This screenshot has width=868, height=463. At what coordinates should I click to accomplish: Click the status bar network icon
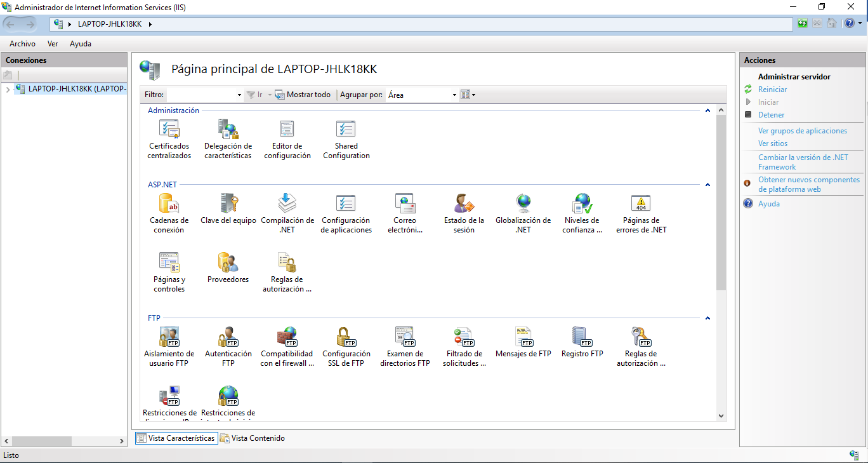[x=854, y=455]
